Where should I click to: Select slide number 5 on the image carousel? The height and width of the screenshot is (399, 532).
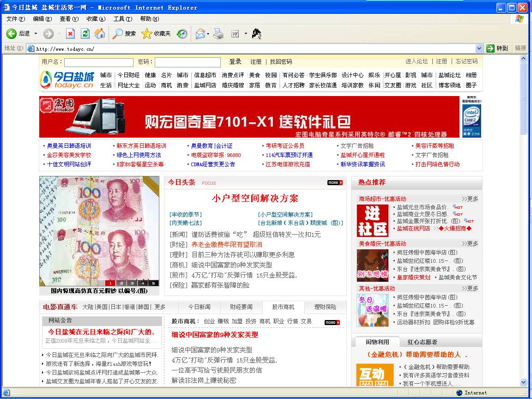(153, 283)
